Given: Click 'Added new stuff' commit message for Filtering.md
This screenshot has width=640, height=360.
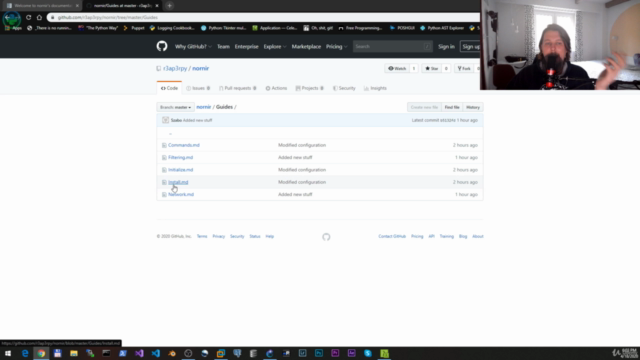Looking at the screenshot, I should 295,158.
